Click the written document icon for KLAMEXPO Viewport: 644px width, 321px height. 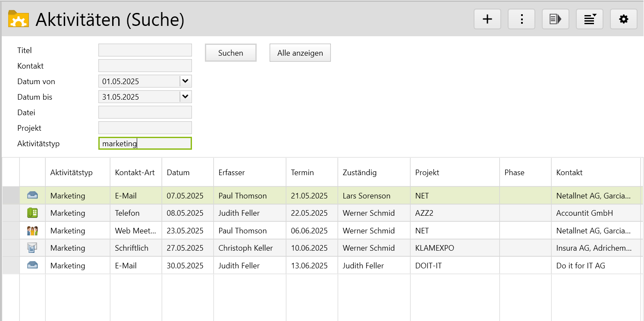[32, 248]
